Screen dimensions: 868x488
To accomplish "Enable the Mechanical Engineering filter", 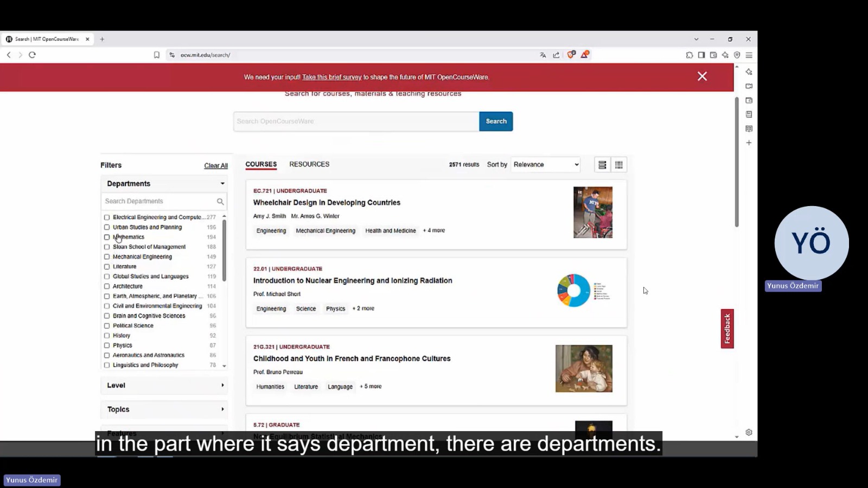I will coord(107,257).
